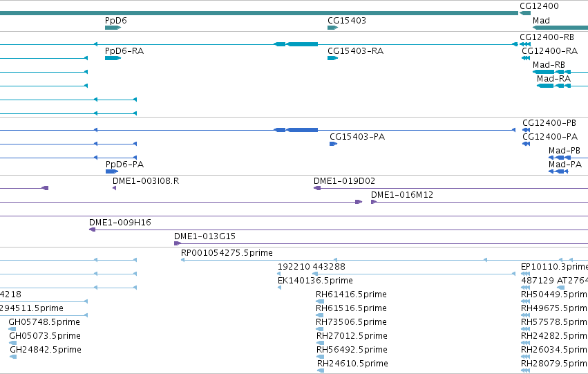Click the large exon block of long cyan transcript
588x374 pixels.
[x=302, y=44]
